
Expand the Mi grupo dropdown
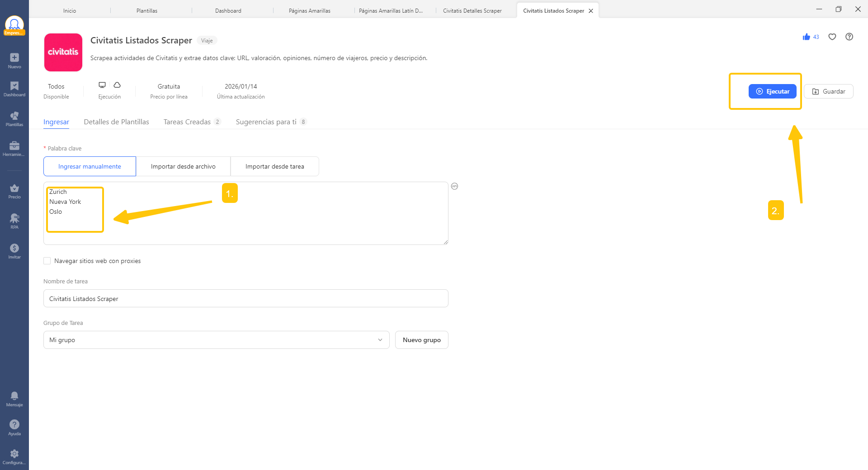(x=216, y=340)
